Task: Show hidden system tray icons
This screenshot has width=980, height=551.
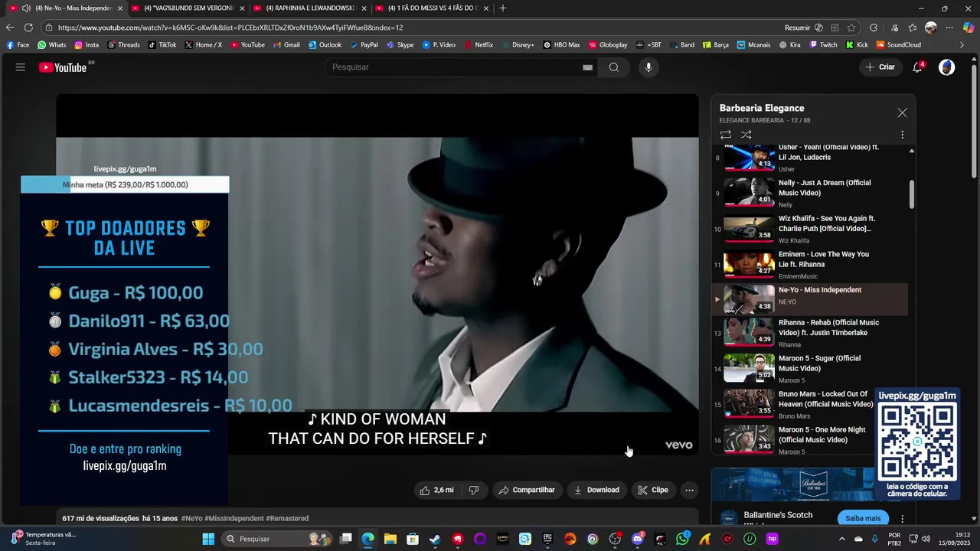Action: [x=841, y=539]
